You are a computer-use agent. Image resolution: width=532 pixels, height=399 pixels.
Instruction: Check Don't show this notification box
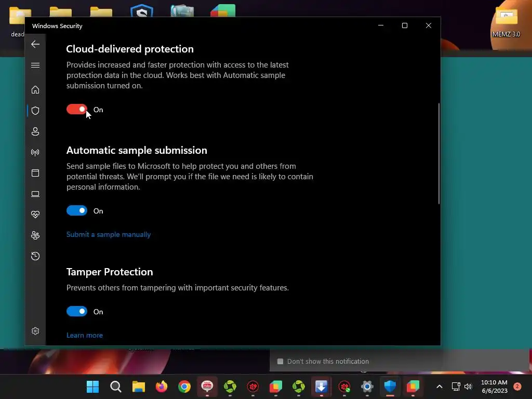280,362
